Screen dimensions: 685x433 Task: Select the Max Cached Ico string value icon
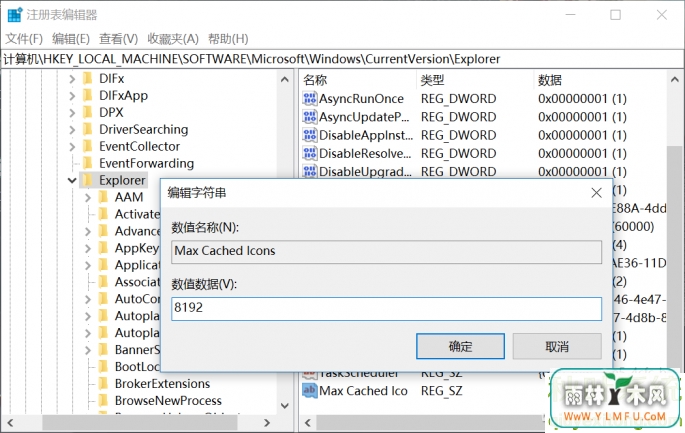pos(310,391)
